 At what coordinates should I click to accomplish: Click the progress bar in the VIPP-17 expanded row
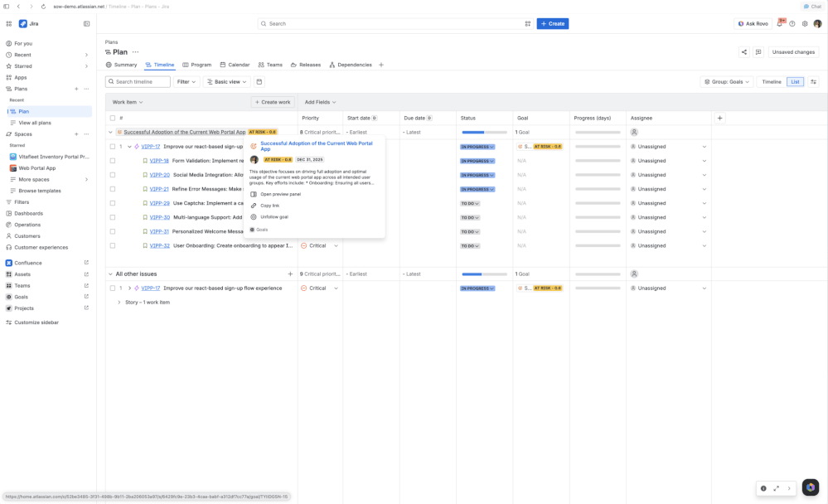tap(598, 147)
